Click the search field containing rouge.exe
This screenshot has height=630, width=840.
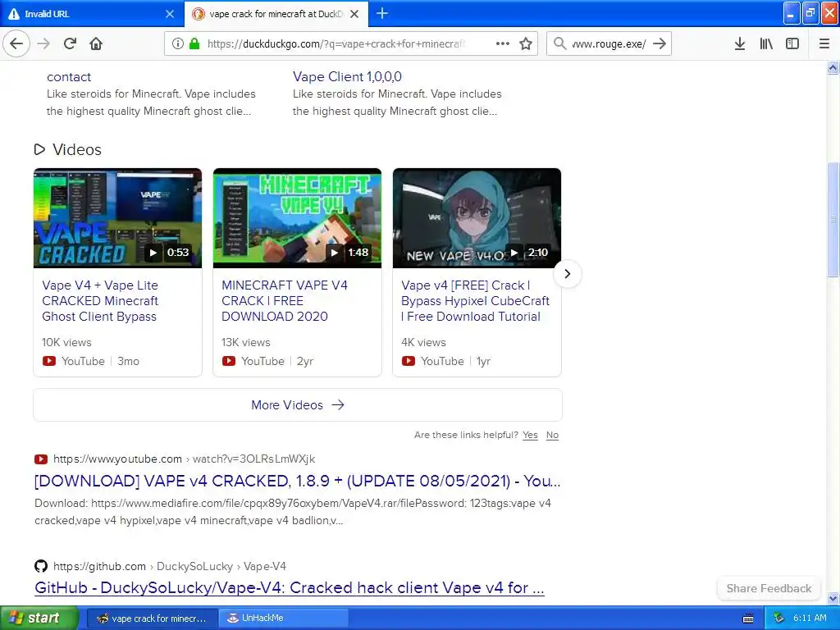coord(609,44)
